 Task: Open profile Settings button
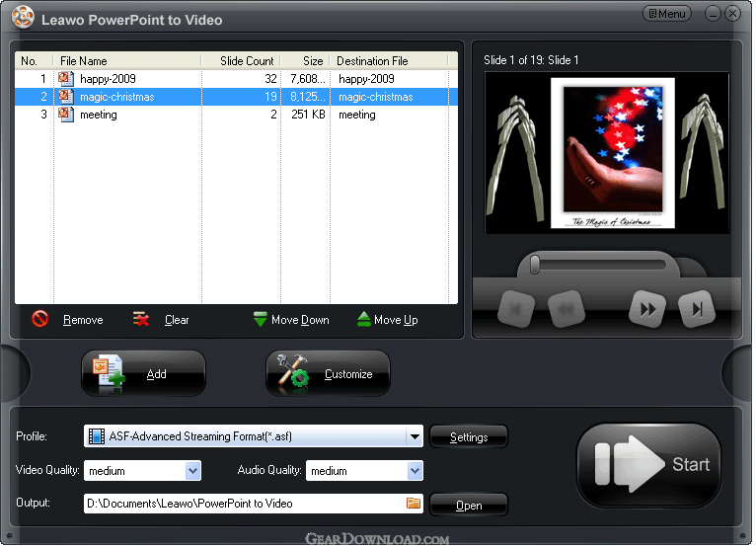click(471, 438)
